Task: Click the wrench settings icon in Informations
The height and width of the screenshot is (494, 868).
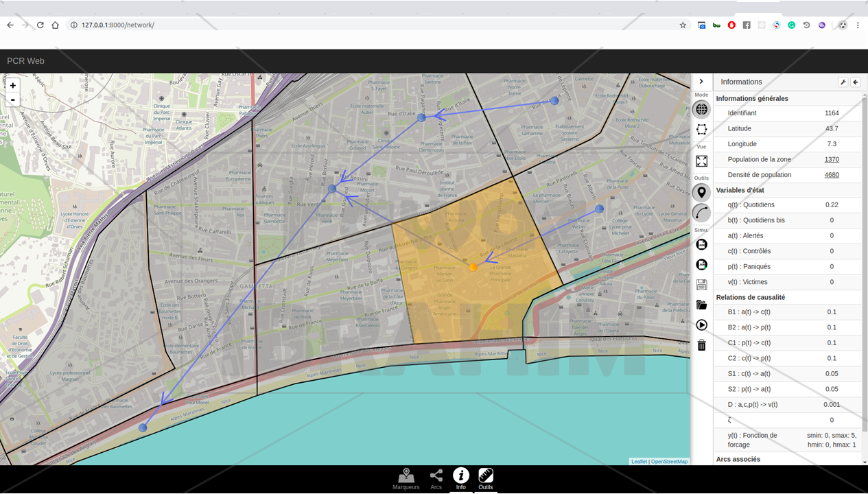Action: [843, 82]
